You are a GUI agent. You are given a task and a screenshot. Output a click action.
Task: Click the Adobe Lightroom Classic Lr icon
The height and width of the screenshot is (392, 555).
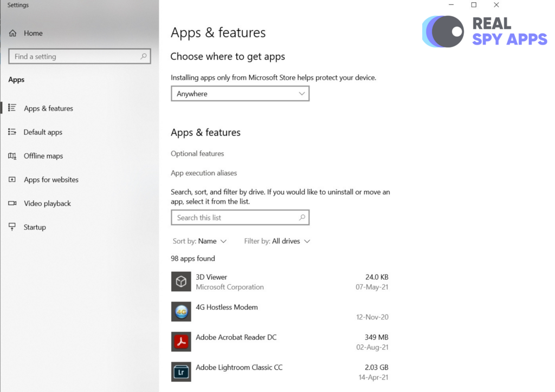pyautogui.click(x=181, y=372)
